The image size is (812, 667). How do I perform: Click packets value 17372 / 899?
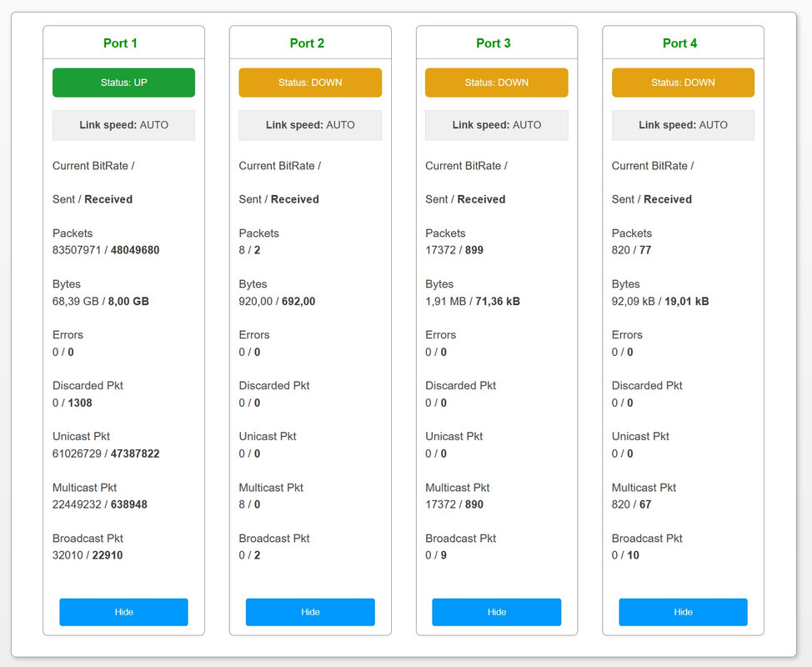click(454, 250)
